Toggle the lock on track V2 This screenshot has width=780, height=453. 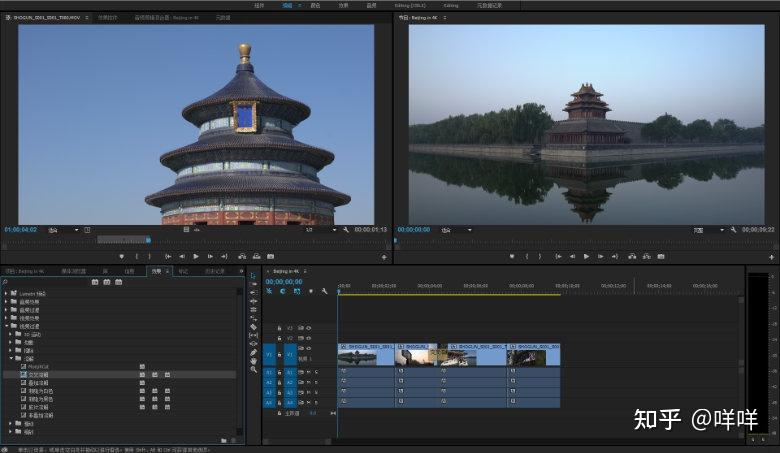pos(280,338)
